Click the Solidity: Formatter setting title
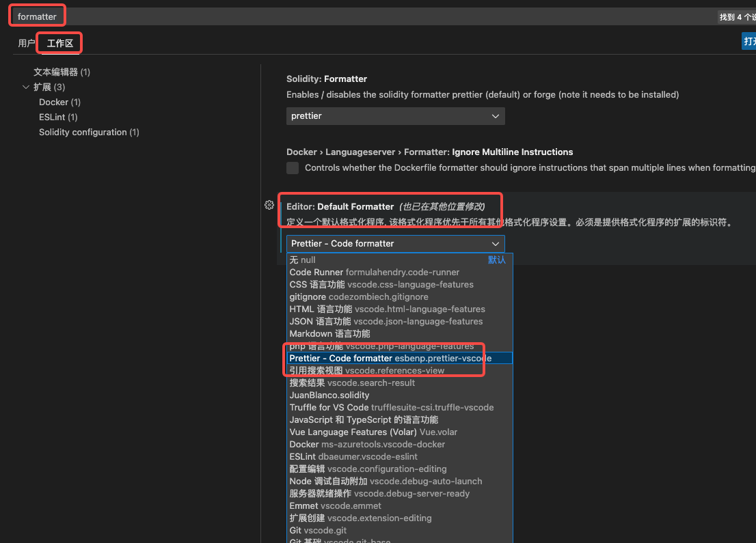This screenshot has width=756, height=543. pos(327,79)
